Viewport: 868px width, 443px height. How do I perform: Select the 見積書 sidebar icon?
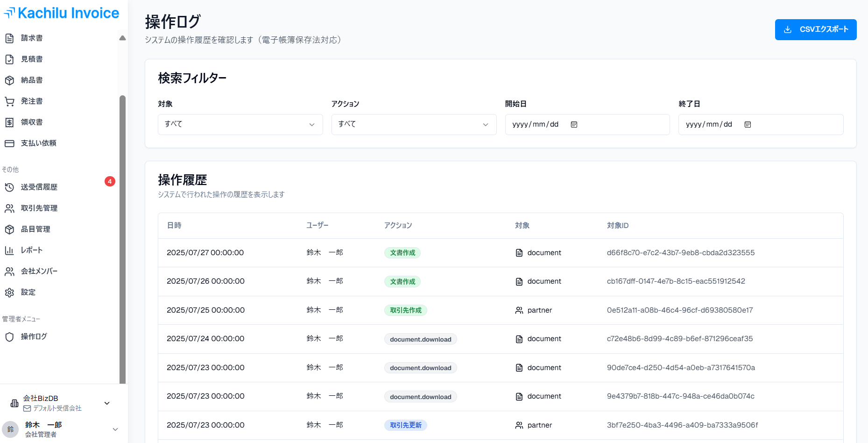pos(10,59)
